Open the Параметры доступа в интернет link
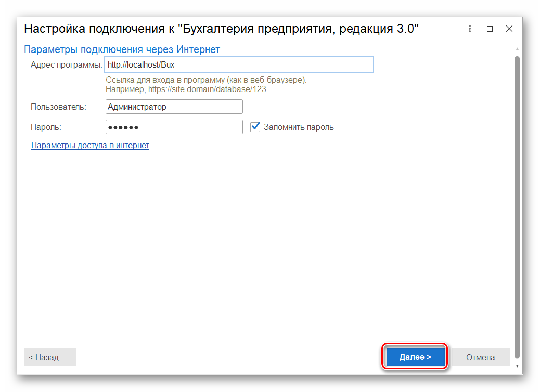Viewport: 540px width, 392px height. (x=90, y=145)
